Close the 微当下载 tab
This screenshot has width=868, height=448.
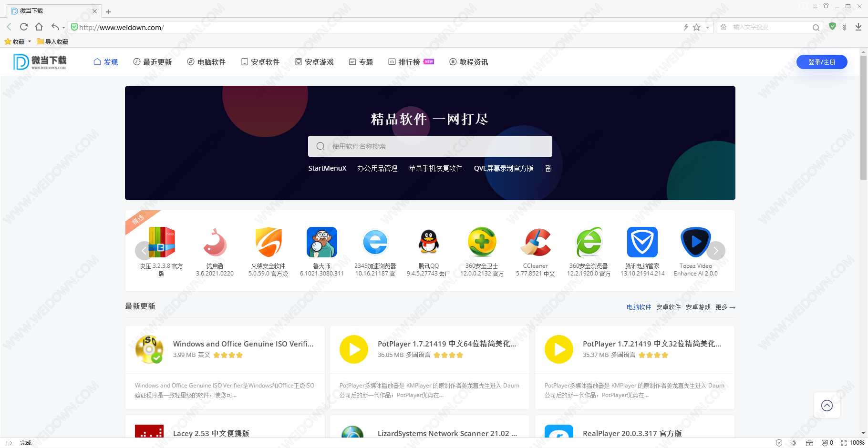[x=94, y=11]
